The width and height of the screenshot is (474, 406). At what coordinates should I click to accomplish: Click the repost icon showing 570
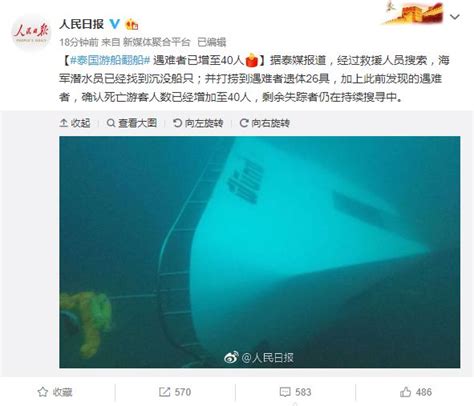point(175,392)
